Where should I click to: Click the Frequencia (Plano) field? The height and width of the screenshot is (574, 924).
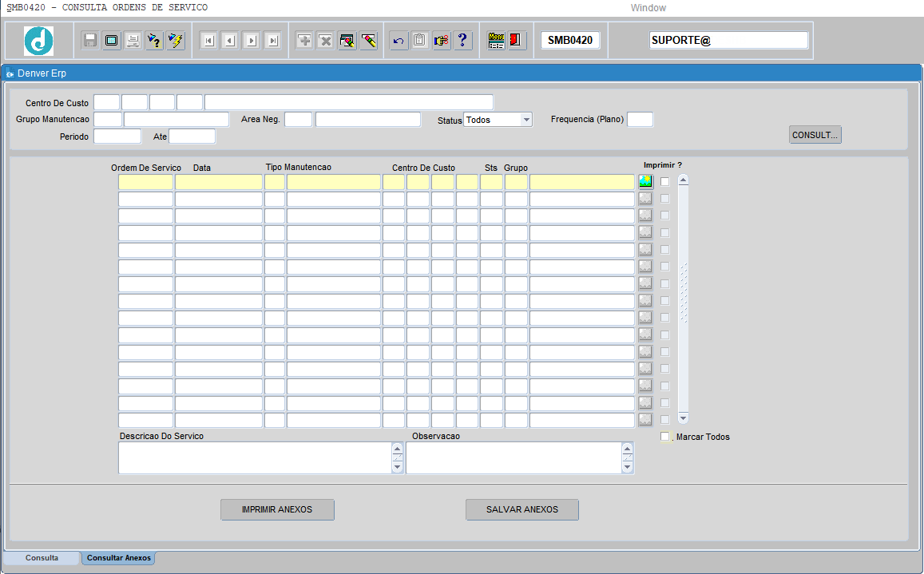point(640,119)
